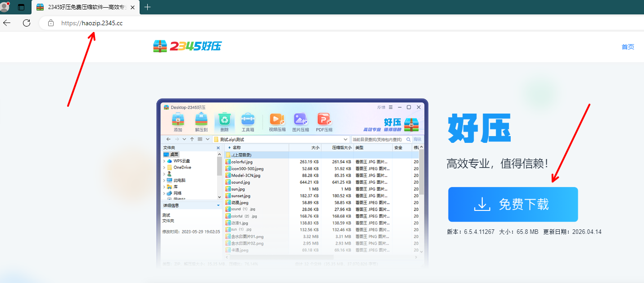Click the lock site-info icon
The height and width of the screenshot is (283, 644).
(x=51, y=23)
